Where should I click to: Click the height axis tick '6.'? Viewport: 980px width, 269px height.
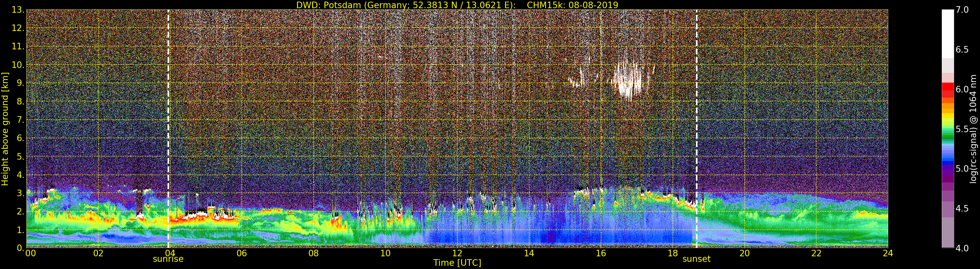[20, 138]
